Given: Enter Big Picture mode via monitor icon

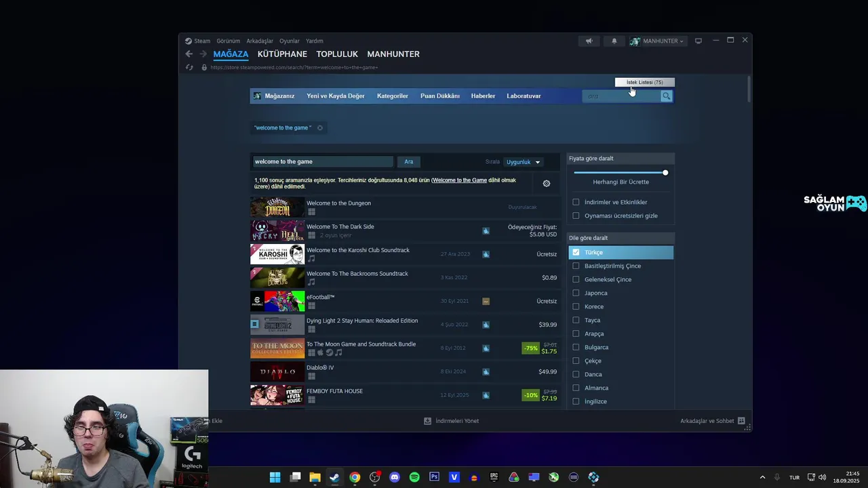Looking at the screenshot, I should click(x=698, y=41).
